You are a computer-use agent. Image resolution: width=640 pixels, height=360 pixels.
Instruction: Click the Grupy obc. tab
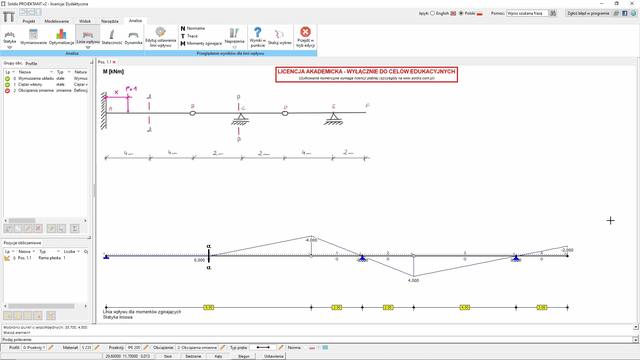tap(13, 64)
